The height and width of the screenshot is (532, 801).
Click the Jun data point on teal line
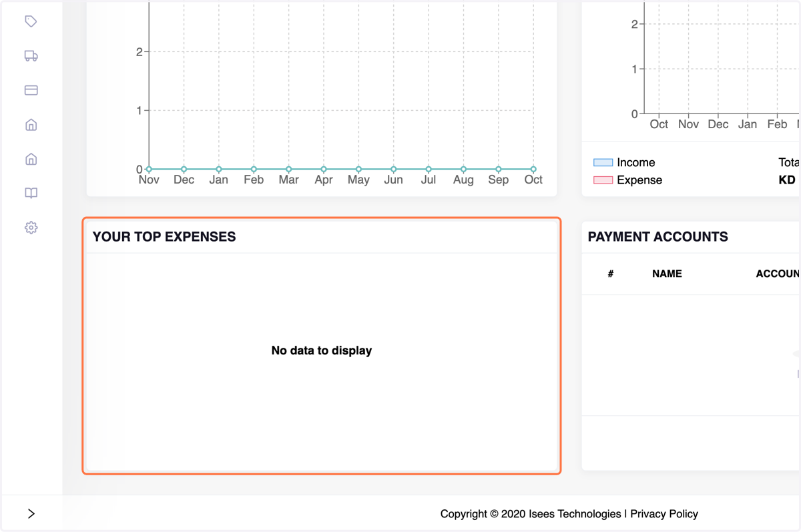pos(394,170)
